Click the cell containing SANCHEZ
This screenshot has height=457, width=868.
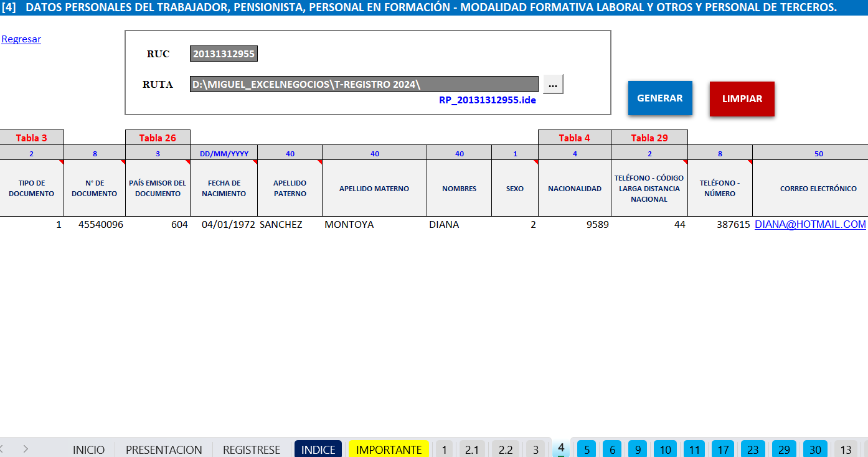click(x=290, y=225)
